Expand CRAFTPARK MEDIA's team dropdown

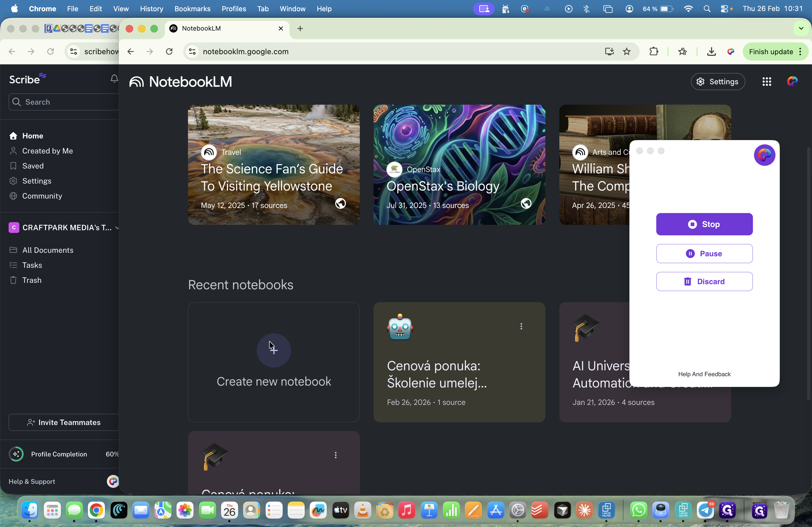[x=117, y=227]
